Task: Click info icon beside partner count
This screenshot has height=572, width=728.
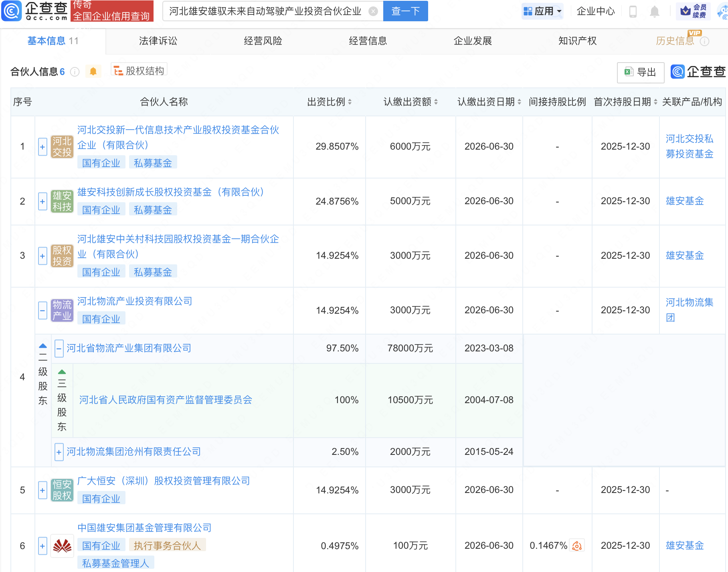Action: click(x=75, y=72)
